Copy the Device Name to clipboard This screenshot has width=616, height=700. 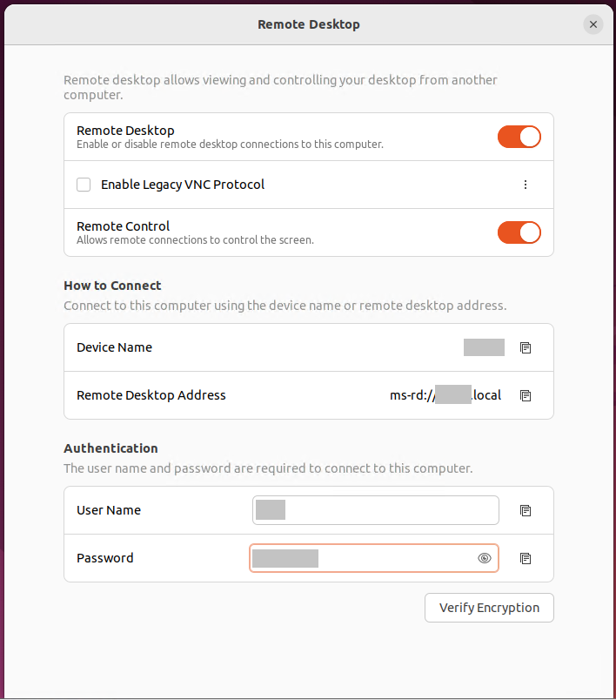tap(526, 347)
